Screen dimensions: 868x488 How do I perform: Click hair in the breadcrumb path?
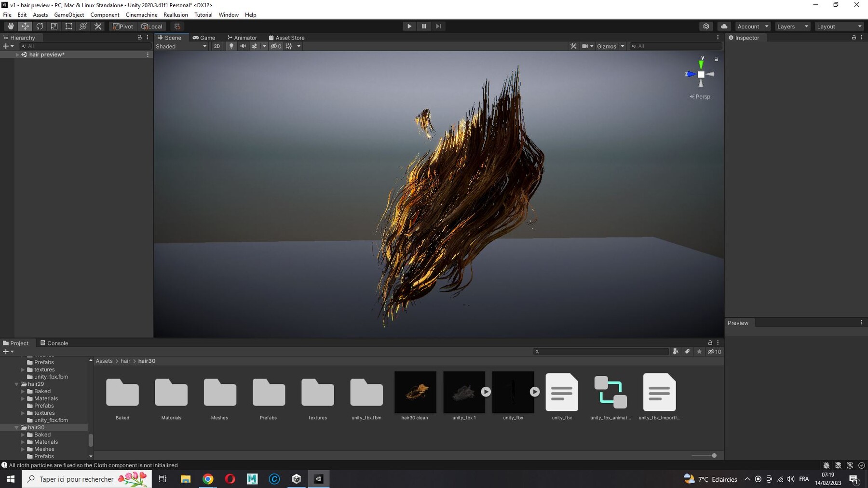[x=125, y=361]
